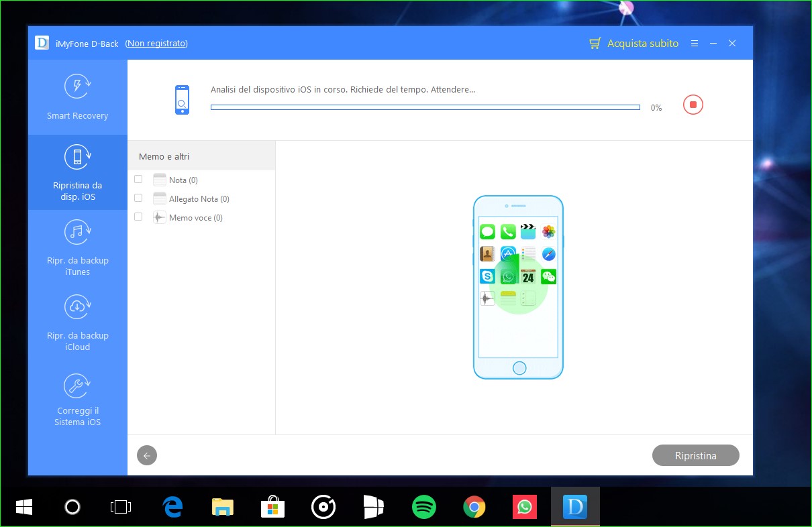The width and height of the screenshot is (812, 527).
Task: Click the Memo e altri header
Action: [x=201, y=156]
